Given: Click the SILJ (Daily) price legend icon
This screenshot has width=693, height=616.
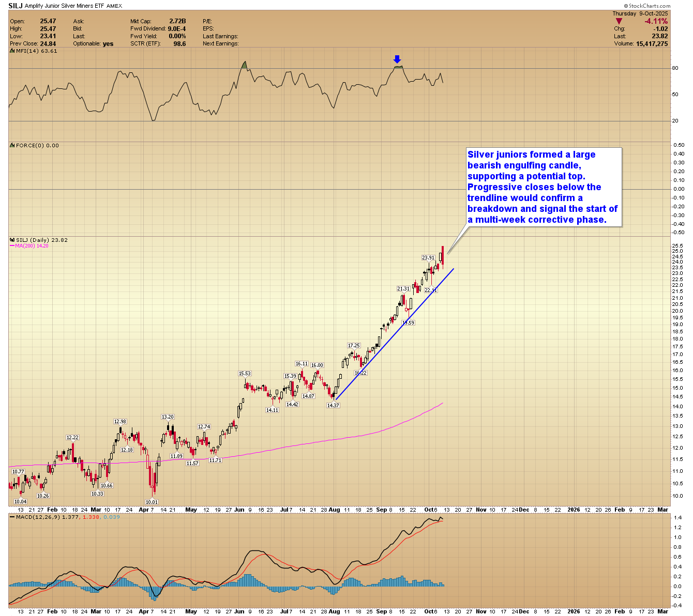Looking at the screenshot, I should click(x=13, y=240).
